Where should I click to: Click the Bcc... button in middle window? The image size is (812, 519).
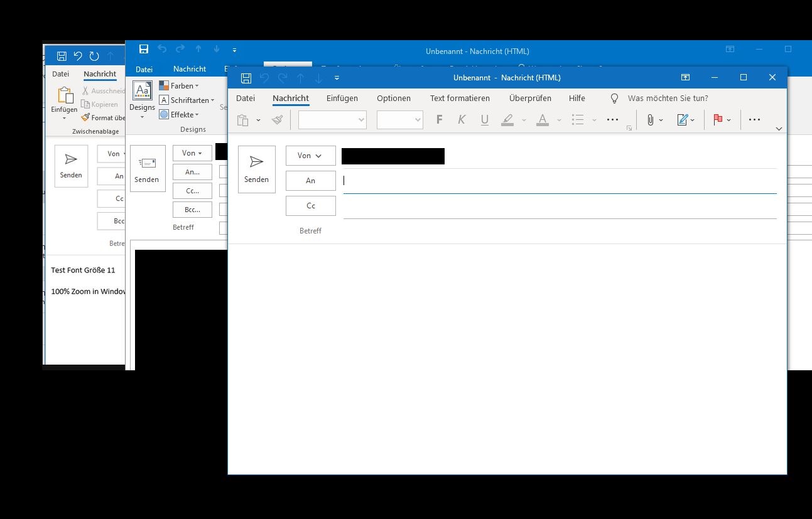click(x=192, y=210)
